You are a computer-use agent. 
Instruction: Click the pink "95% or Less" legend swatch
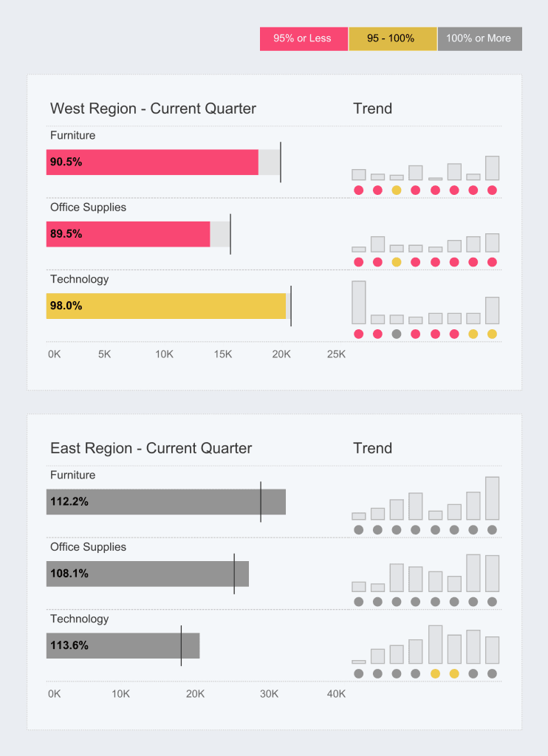tap(303, 38)
